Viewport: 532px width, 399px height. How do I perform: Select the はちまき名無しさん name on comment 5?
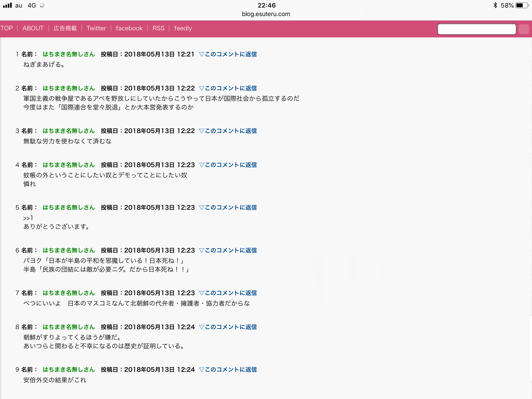pos(69,208)
